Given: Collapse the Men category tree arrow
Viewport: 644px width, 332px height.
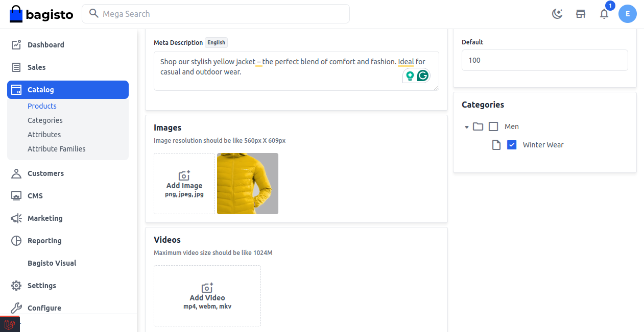Looking at the screenshot, I should pos(467,127).
